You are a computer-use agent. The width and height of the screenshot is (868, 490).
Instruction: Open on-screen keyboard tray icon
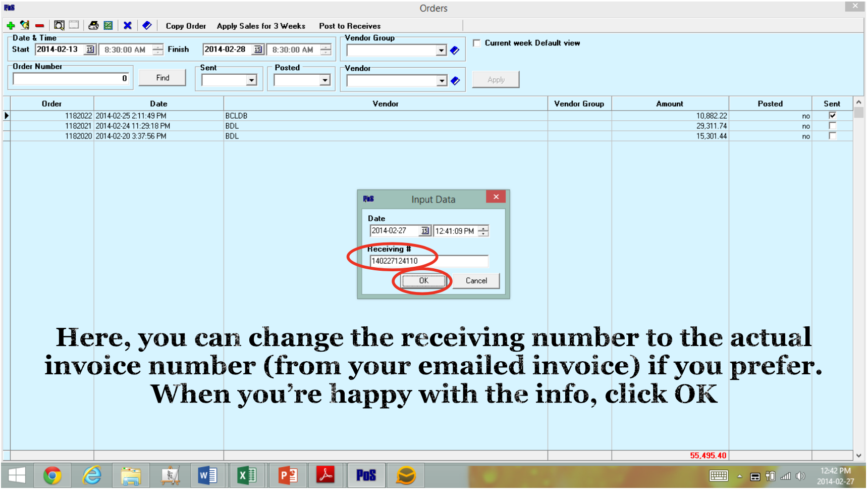click(719, 476)
